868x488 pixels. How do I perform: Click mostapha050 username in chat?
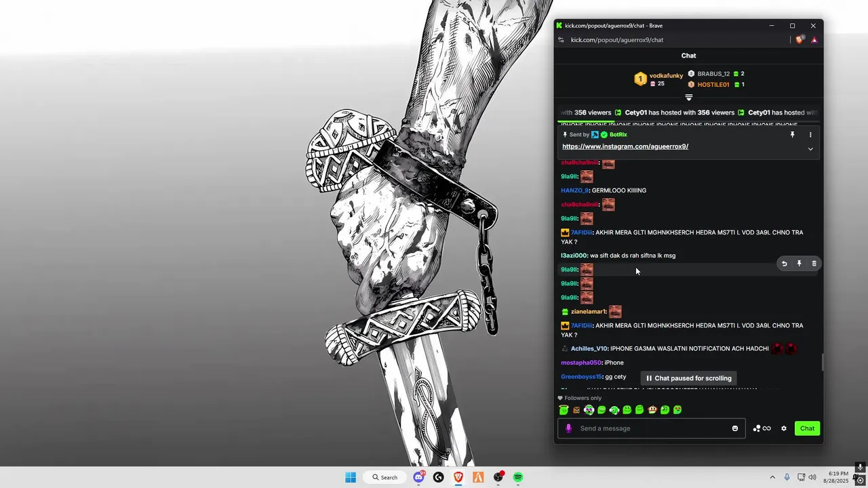pos(581,363)
